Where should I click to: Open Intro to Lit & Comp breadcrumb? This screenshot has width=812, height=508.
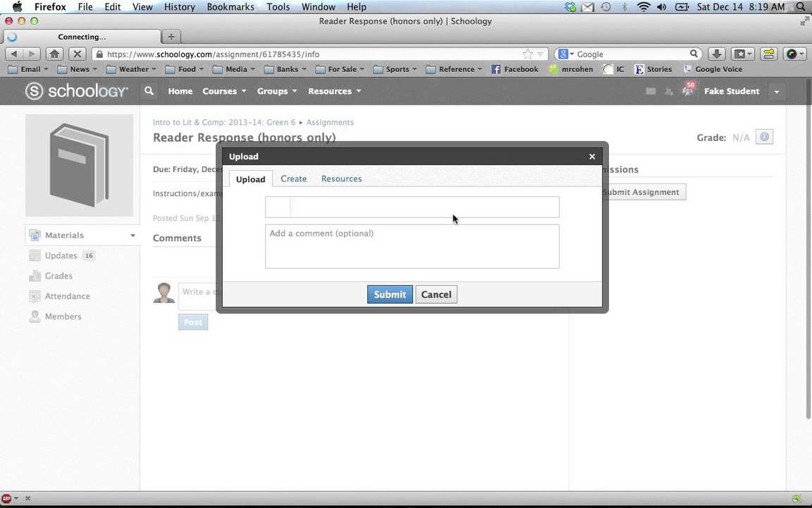pyautogui.click(x=224, y=122)
